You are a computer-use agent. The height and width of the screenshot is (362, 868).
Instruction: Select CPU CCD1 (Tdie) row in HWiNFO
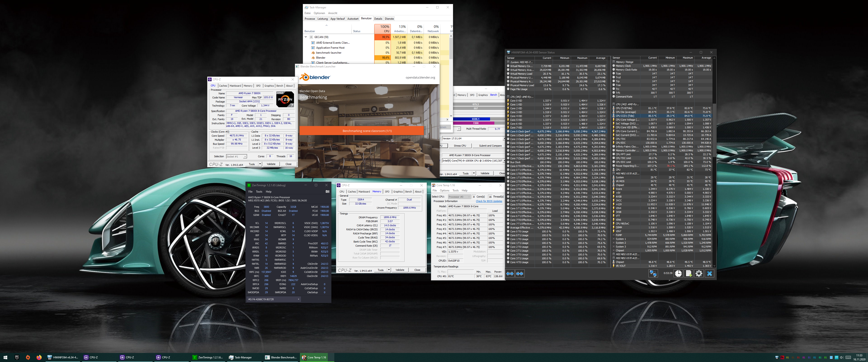[x=662, y=116]
